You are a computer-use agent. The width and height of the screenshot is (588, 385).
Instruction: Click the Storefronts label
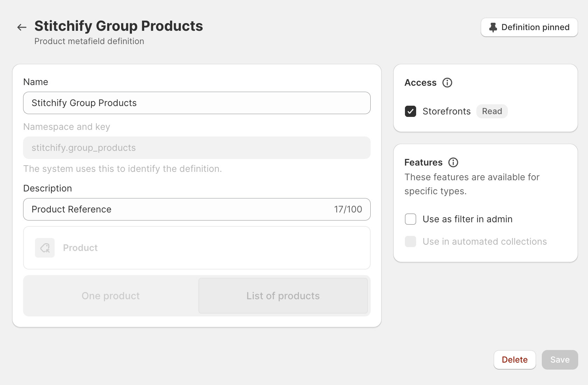(447, 111)
